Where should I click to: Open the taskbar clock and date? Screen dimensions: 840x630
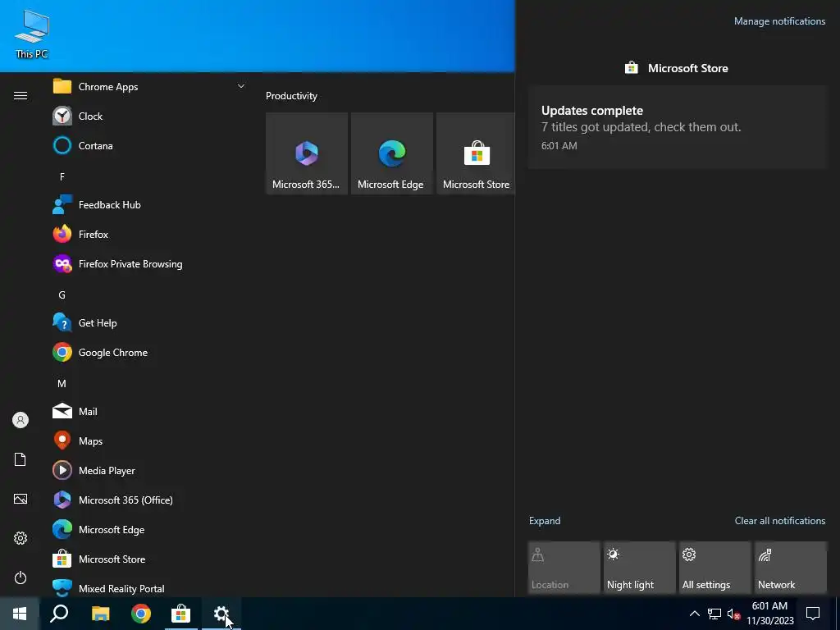tap(769, 614)
